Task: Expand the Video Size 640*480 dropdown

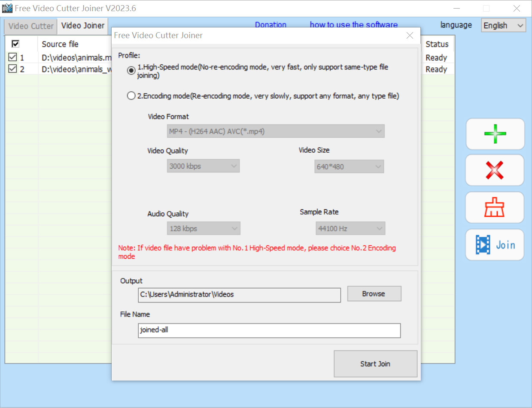Action: 349,166
